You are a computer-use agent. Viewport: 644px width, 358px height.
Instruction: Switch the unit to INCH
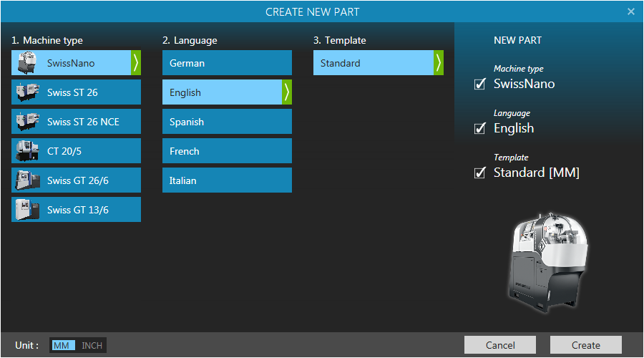click(x=92, y=346)
